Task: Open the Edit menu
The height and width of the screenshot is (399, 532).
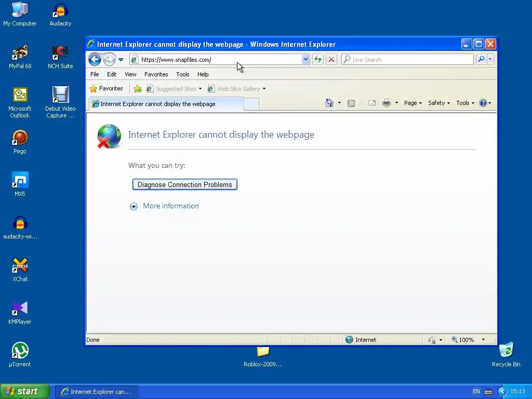Action: 112,74
